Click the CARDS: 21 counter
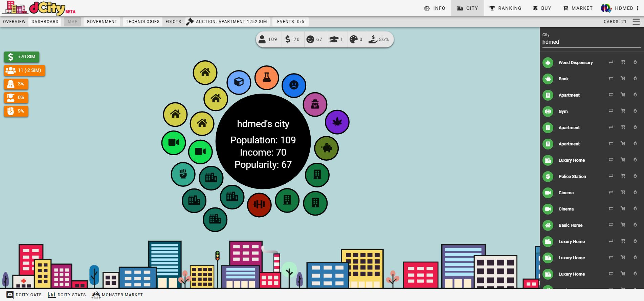This screenshot has width=644, height=301. click(615, 22)
